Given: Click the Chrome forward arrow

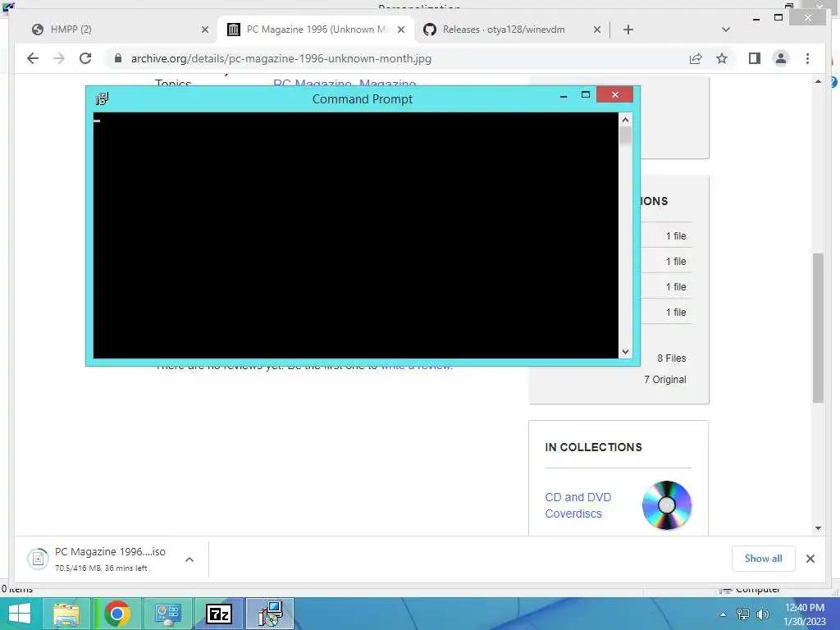Looking at the screenshot, I should [x=59, y=58].
